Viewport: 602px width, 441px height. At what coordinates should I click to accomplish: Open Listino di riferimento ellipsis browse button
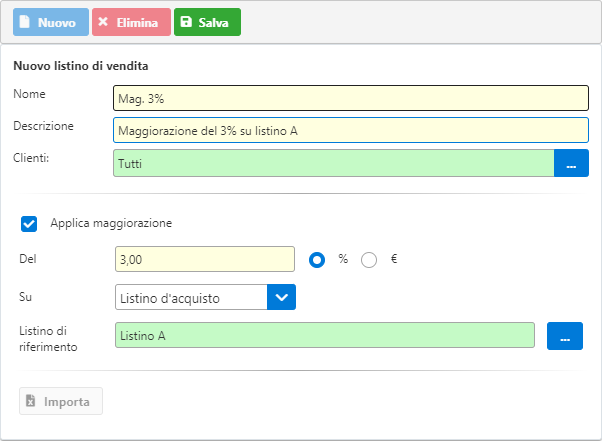pyautogui.click(x=565, y=336)
